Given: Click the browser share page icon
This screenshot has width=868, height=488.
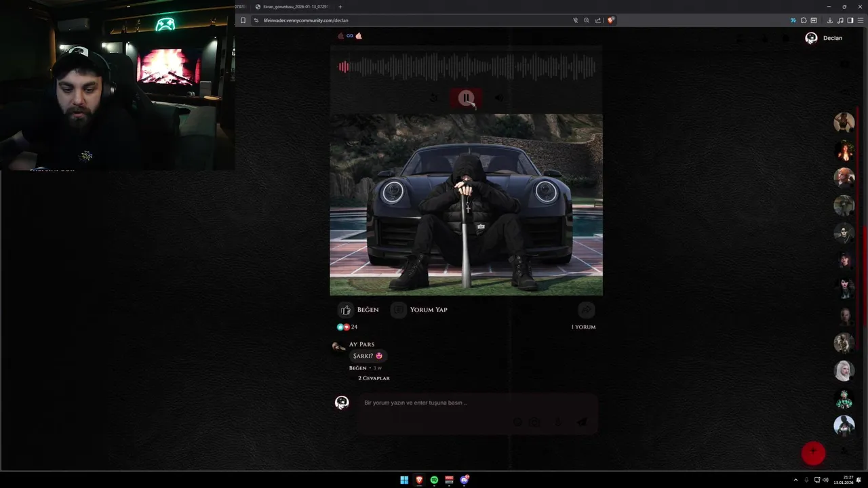Looking at the screenshot, I should [x=598, y=20].
